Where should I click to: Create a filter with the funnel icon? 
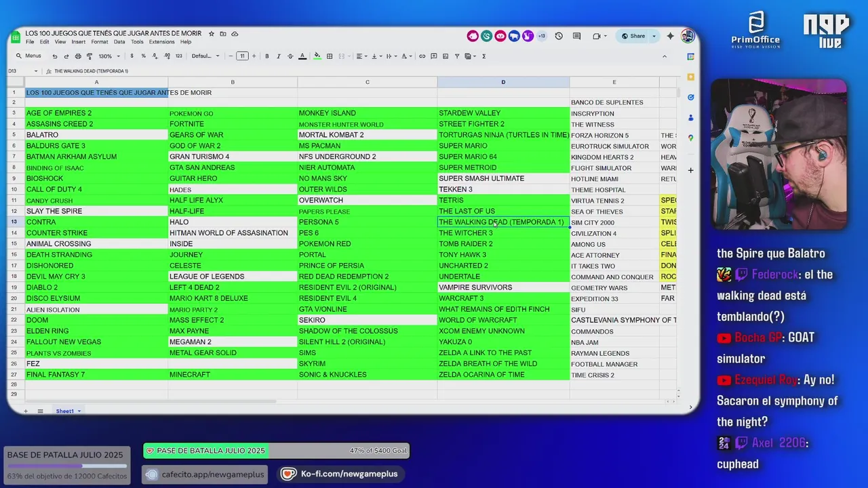(456, 56)
